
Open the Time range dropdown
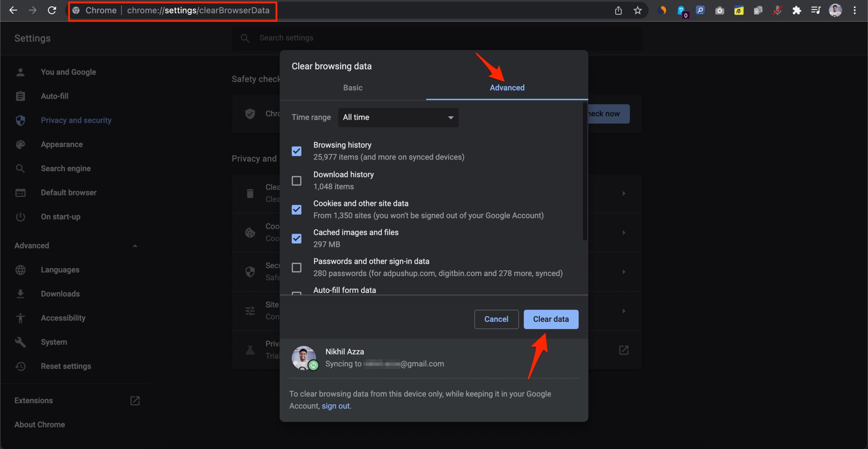point(397,117)
